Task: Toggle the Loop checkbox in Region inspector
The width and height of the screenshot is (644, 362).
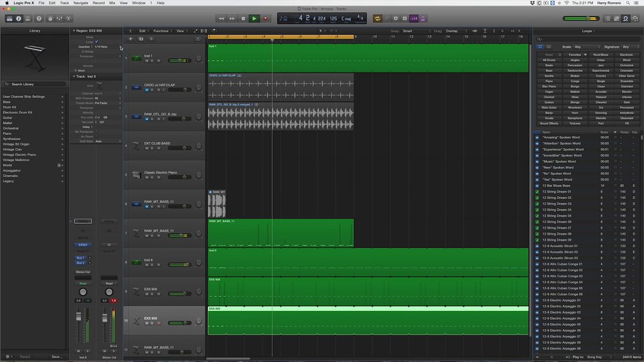Action: [x=97, y=42]
